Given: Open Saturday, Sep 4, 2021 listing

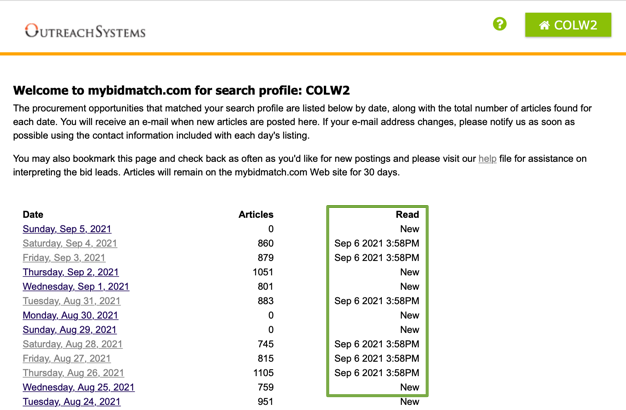Looking at the screenshot, I should 69,243.
